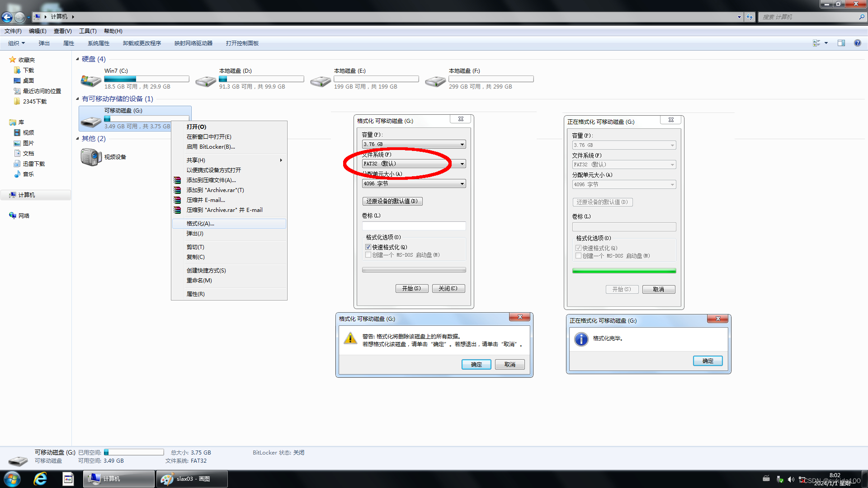Open the file system FAT32 dropdown
The width and height of the screenshot is (868, 488).
[462, 164]
